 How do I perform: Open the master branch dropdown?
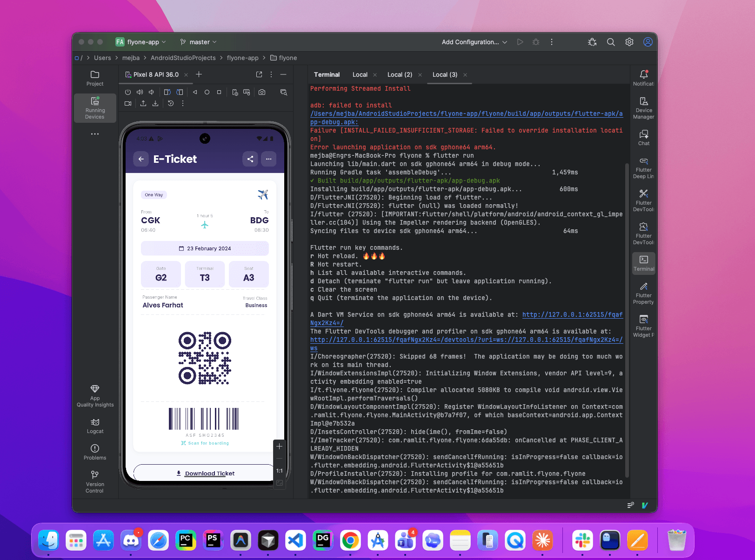[199, 42]
